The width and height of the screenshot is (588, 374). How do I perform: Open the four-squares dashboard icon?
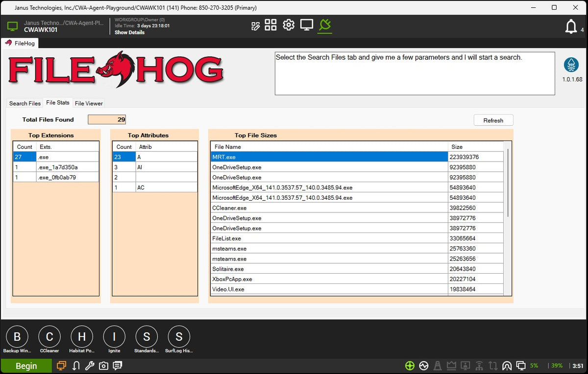[270, 25]
